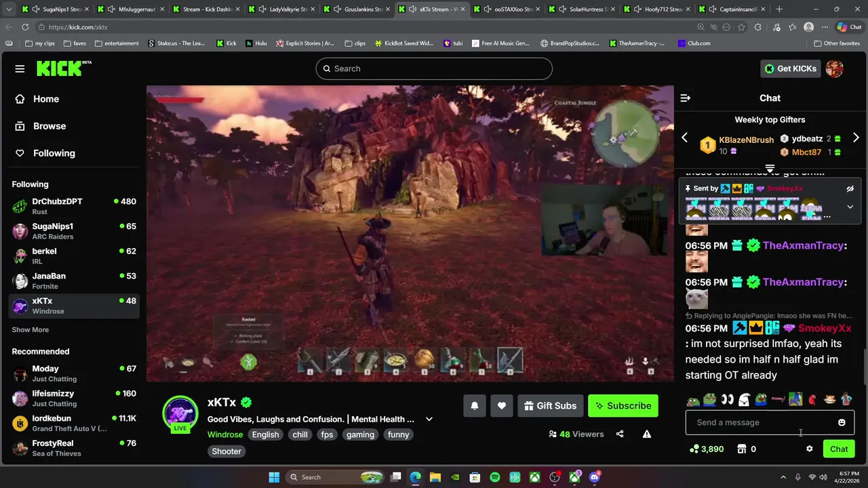This screenshot has height=488, width=868.
Task: Hide the pinned message by SmokeyXx
Action: pos(850,188)
